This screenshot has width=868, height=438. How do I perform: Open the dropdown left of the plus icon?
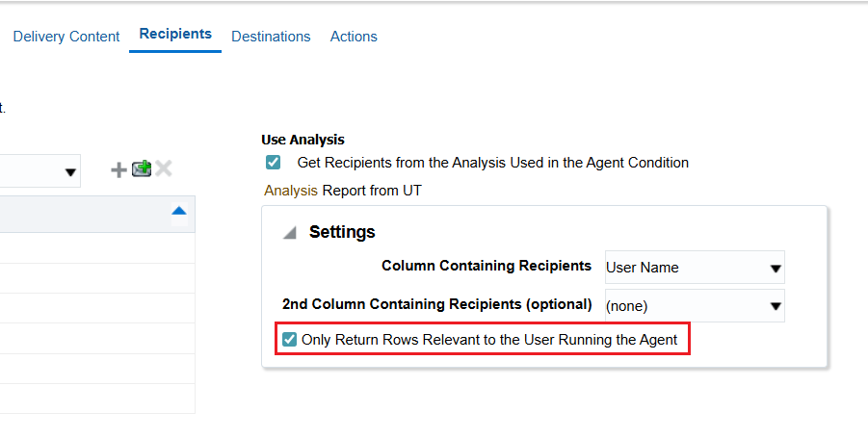point(39,171)
